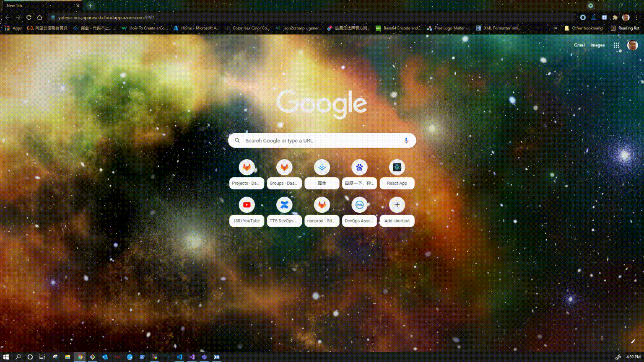Click the Add shortcut button
Screen dimensions: 644x362
pyautogui.click(x=397, y=204)
